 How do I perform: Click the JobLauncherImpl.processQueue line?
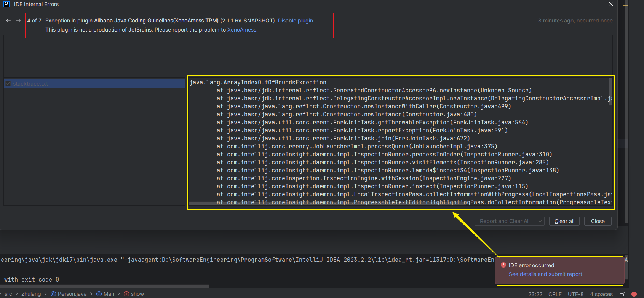(357, 146)
